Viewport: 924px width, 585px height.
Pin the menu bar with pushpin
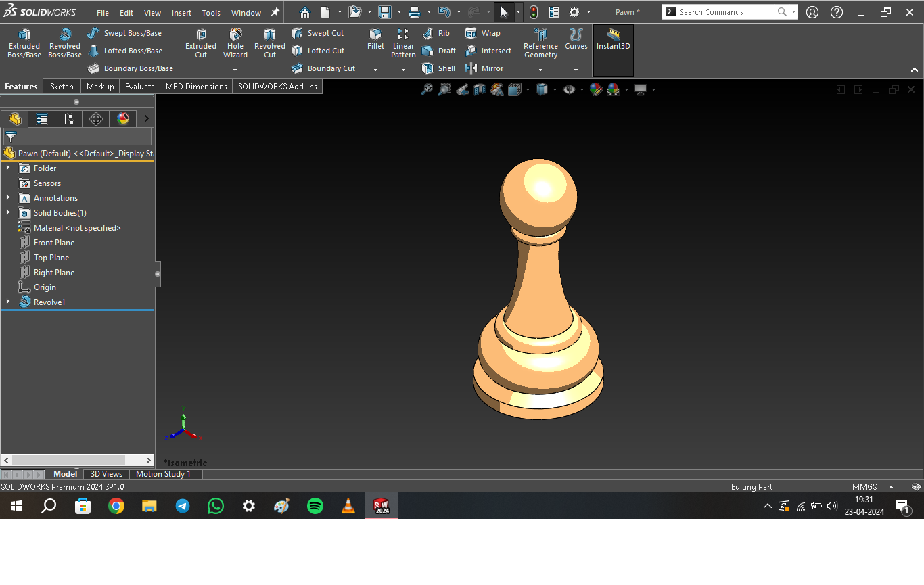coord(275,12)
